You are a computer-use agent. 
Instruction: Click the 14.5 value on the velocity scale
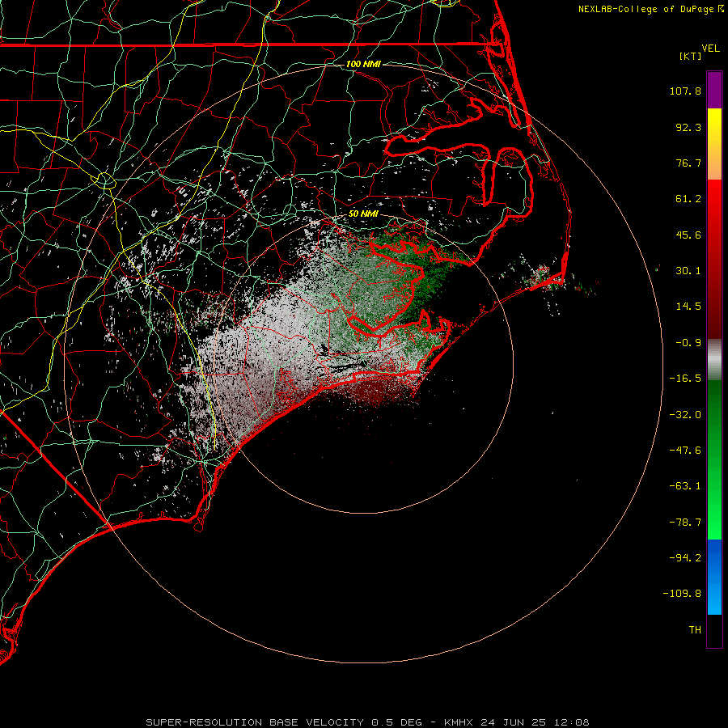pyautogui.click(x=688, y=307)
